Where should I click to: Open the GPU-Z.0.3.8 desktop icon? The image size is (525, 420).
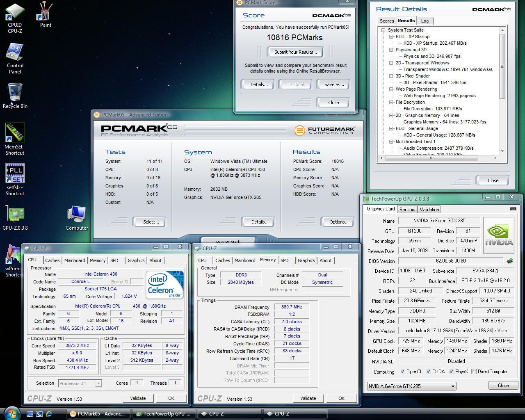coord(15,218)
